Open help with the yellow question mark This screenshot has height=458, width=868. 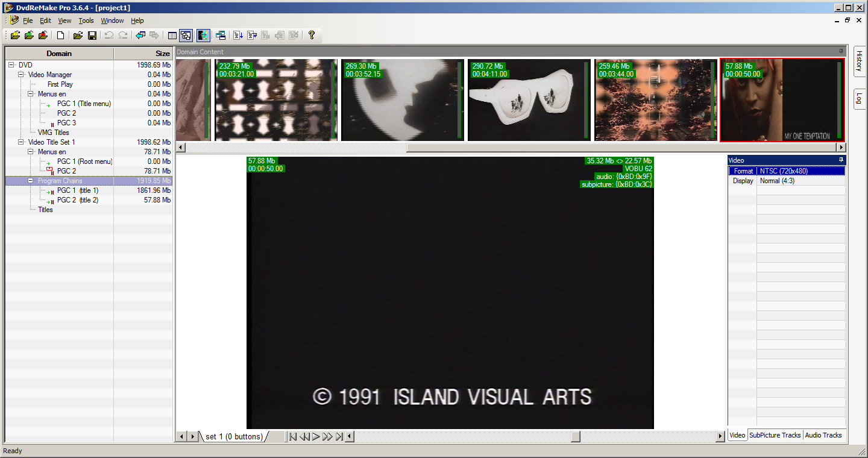click(311, 35)
